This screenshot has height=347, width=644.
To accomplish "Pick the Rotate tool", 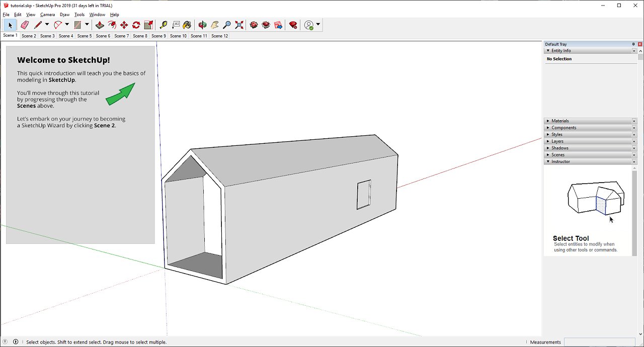I will (x=136, y=25).
